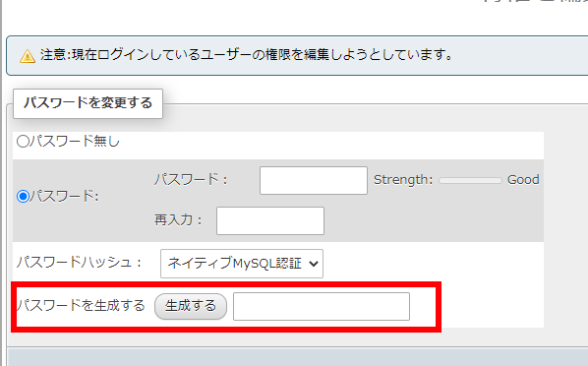Click the generated password text field
The width and height of the screenshot is (588, 366).
322,306
